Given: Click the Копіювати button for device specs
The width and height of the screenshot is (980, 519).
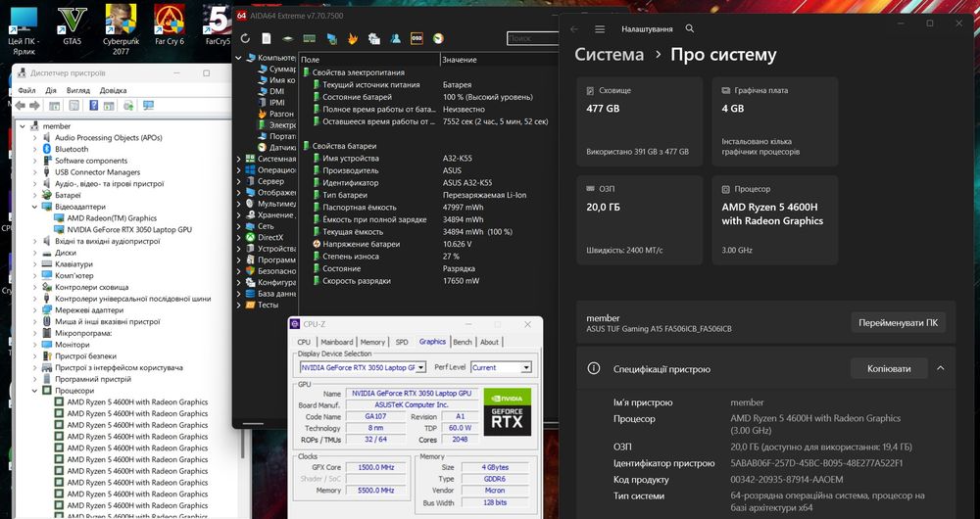Looking at the screenshot, I should point(889,368).
